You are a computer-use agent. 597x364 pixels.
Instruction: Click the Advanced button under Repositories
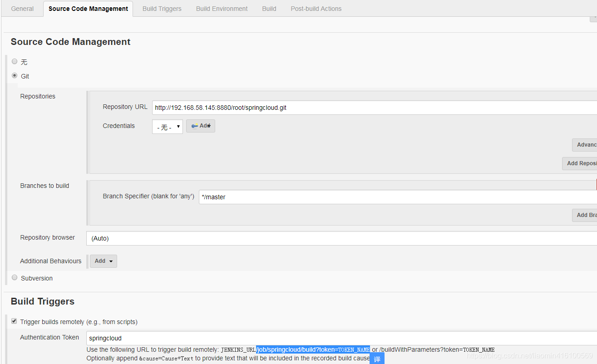coord(585,145)
